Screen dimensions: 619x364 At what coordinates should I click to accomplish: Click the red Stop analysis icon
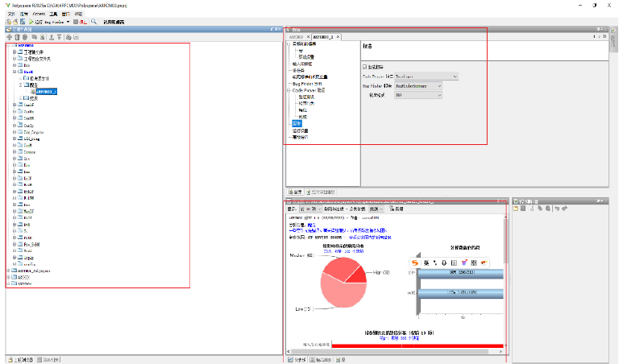(76, 22)
